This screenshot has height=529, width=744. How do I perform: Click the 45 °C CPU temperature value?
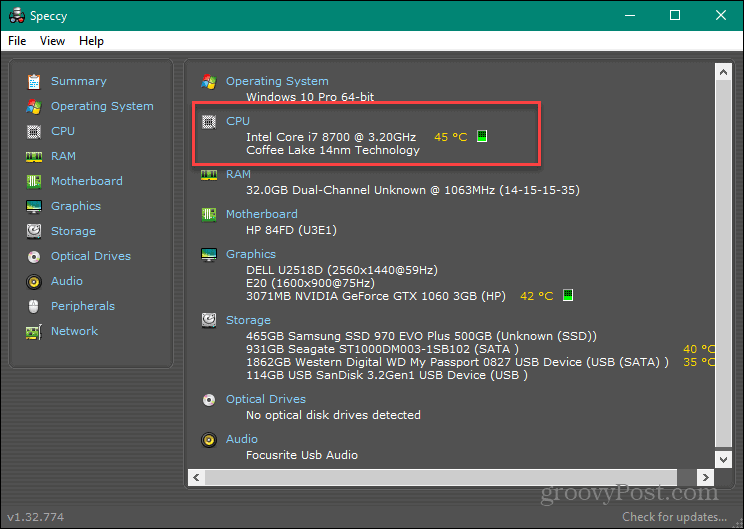451,137
